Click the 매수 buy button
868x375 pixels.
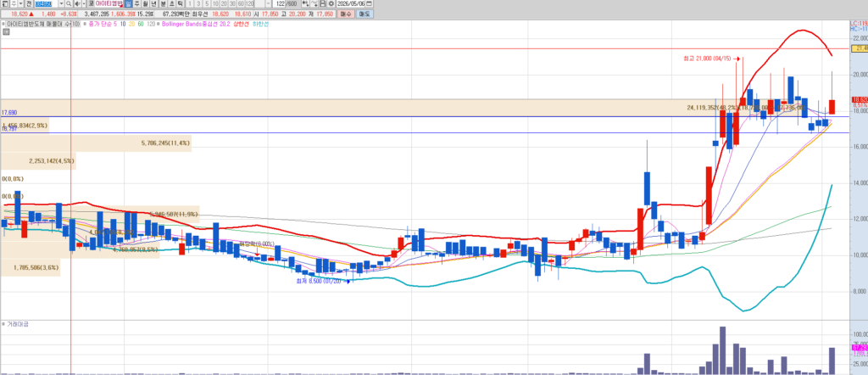[x=346, y=14]
